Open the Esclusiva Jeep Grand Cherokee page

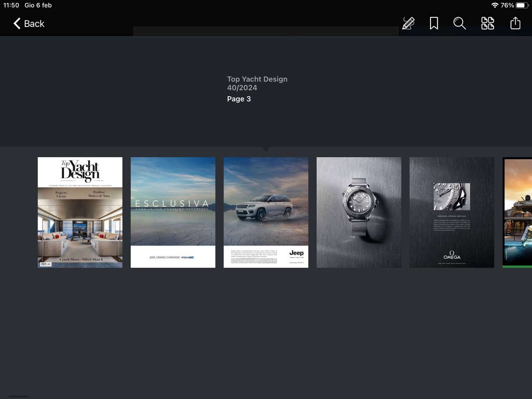tap(173, 212)
